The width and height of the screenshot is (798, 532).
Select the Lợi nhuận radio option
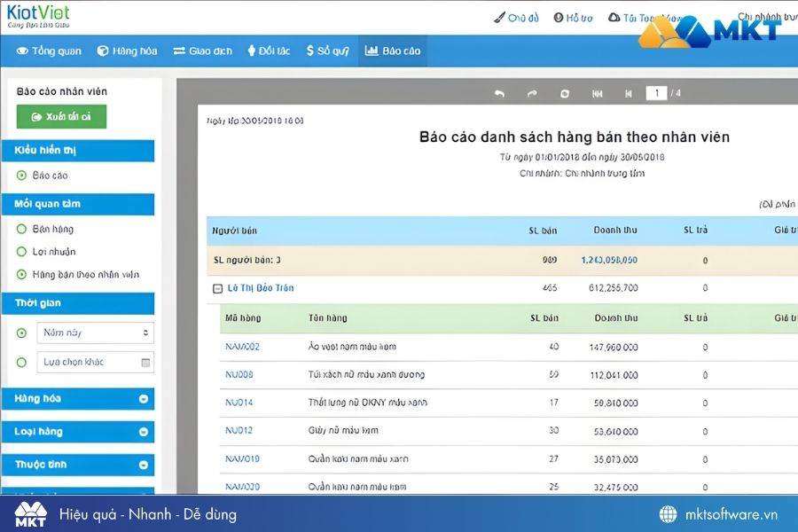[21, 252]
